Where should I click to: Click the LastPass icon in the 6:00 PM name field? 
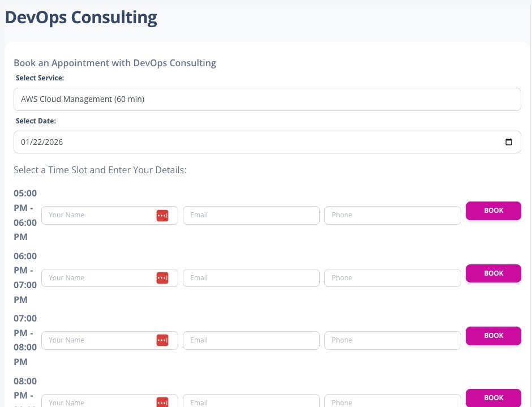[x=162, y=277]
